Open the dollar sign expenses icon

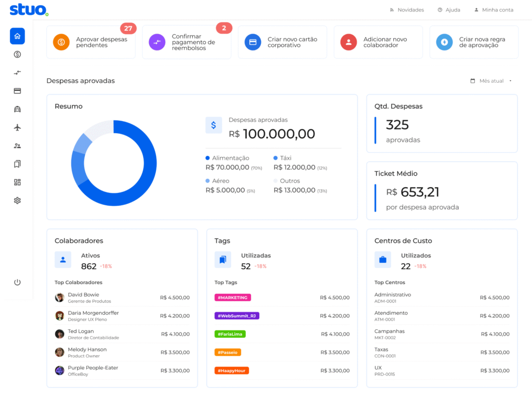tap(17, 54)
